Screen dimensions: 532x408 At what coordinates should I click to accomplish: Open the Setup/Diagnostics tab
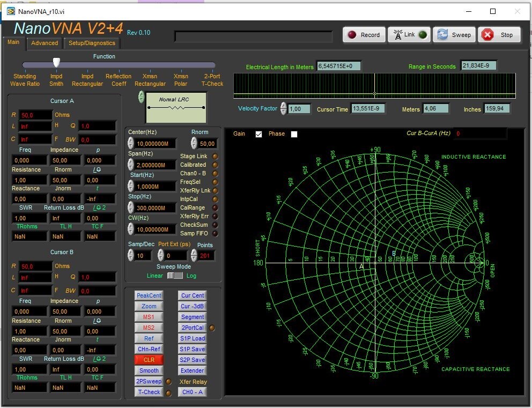92,43
